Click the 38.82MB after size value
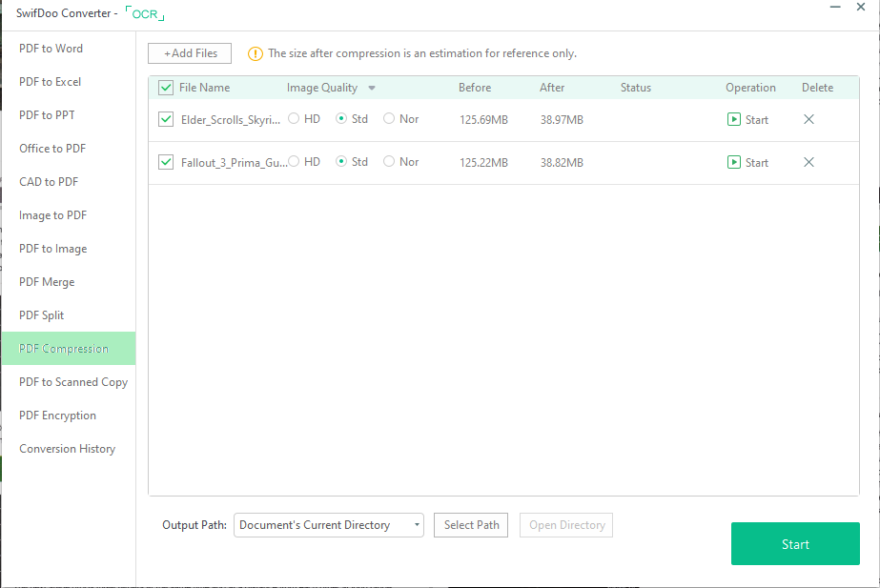 562,163
